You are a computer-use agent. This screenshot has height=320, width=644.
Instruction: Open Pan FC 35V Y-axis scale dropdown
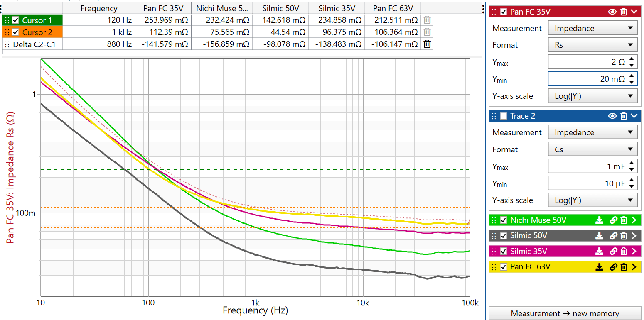pyautogui.click(x=593, y=96)
